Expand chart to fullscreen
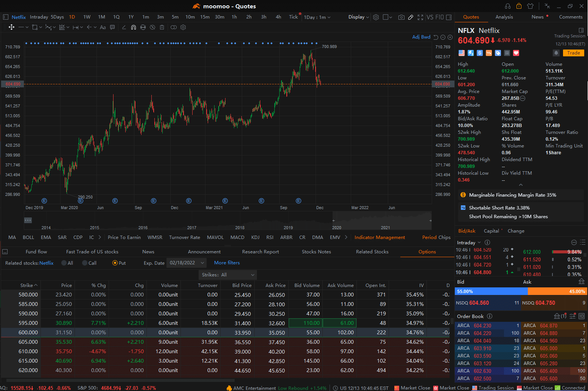The image size is (588, 391). coord(420,17)
